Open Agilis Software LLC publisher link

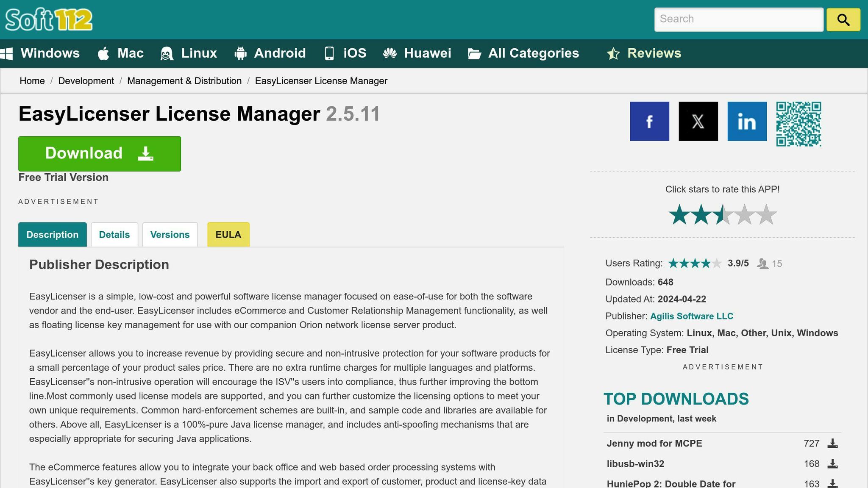692,316
